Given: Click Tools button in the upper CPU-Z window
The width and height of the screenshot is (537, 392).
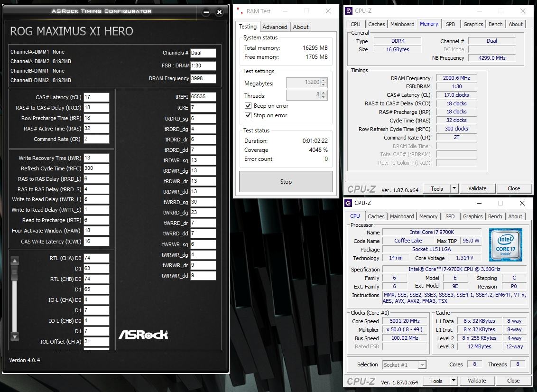Looking at the screenshot, I should (x=436, y=188).
